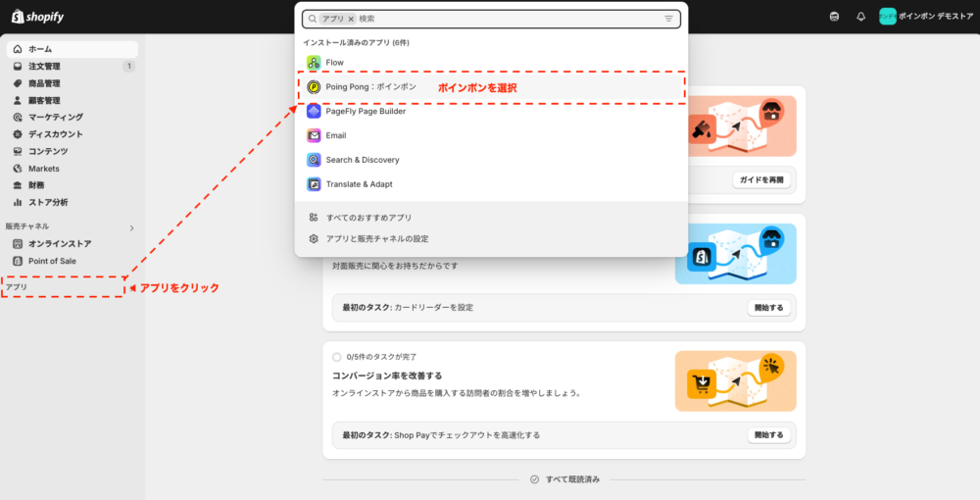The image size is (980, 500).
Task: Click the store avatar icon
Action: coord(887,17)
